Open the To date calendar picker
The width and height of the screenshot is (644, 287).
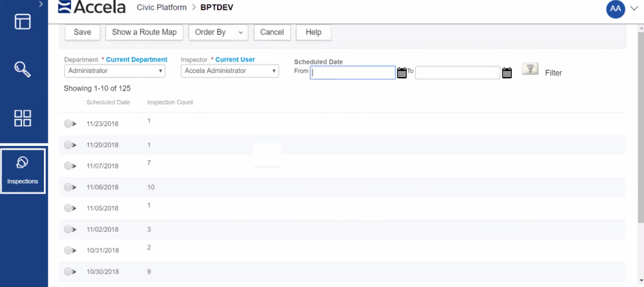pyautogui.click(x=507, y=73)
